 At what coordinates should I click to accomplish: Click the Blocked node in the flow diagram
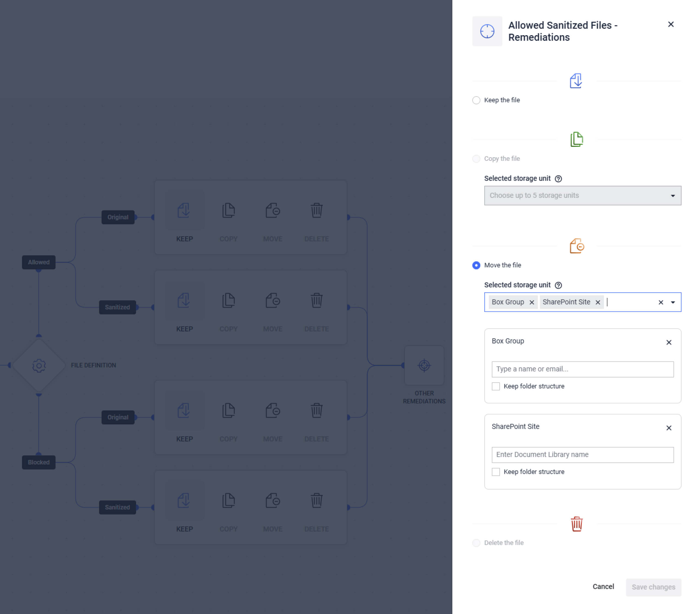pyautogui.click(x=38, y=462)
